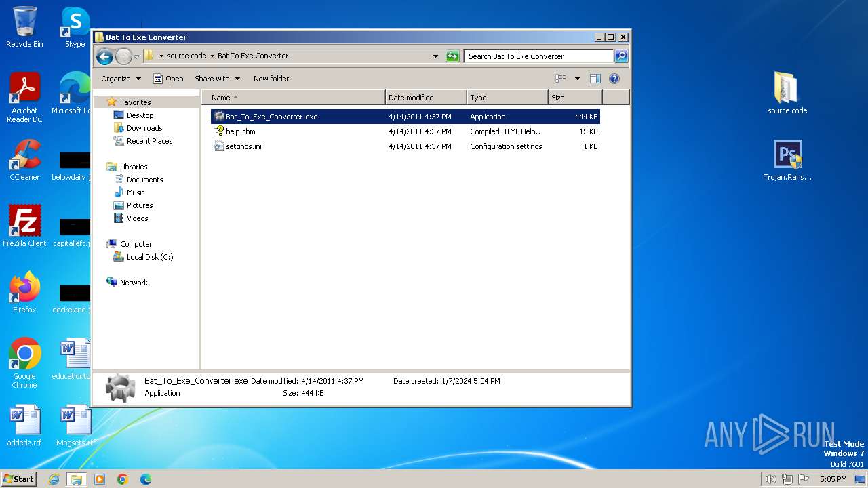The image size is (868, 488).
Task: Select Downloads in navigation pane
Action: click(x=144, y=128)
